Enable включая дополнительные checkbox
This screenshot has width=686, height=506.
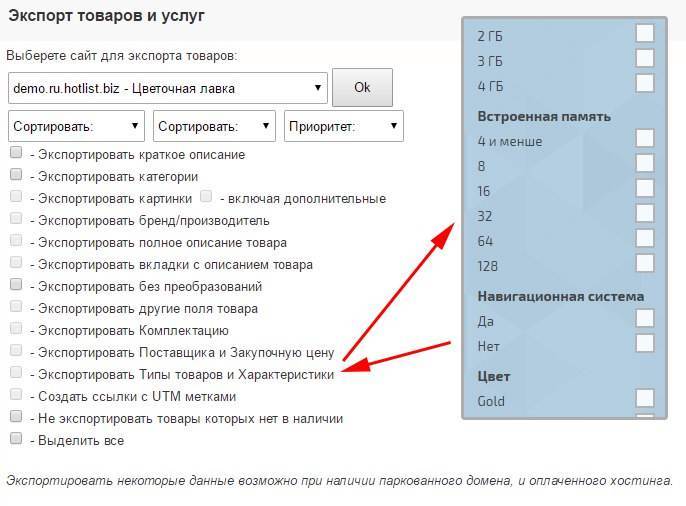coord(206,198)
